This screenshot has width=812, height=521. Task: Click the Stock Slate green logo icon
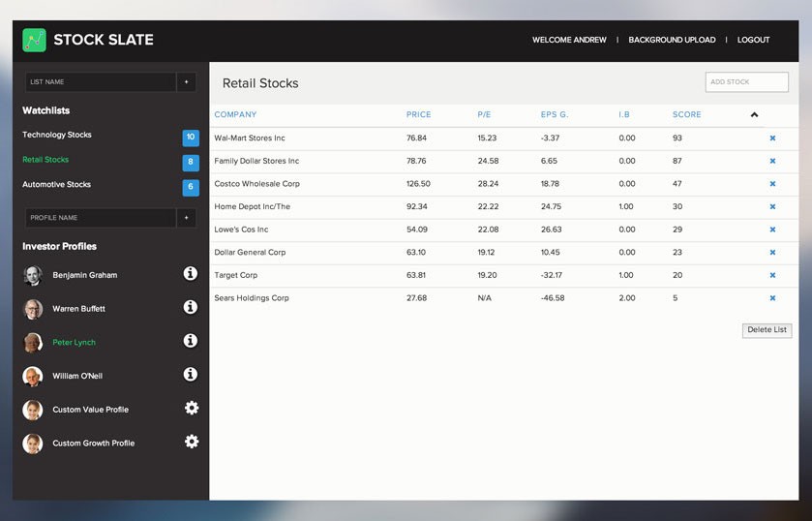(x=34, y=40)
